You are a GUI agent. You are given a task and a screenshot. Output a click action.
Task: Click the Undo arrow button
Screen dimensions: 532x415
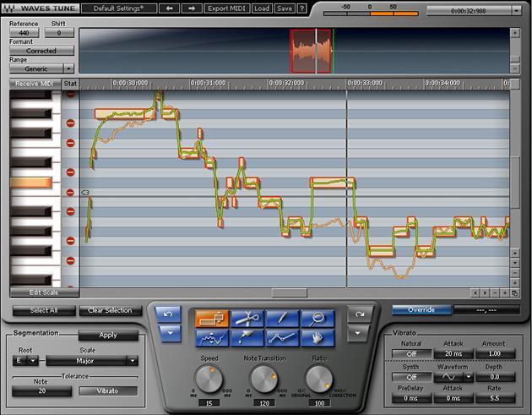click(x=169, y=314)
